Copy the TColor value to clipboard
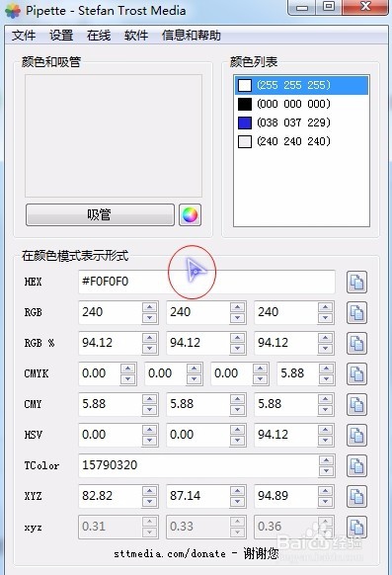The width and height of the screenshot is (392, 575). 356,465
